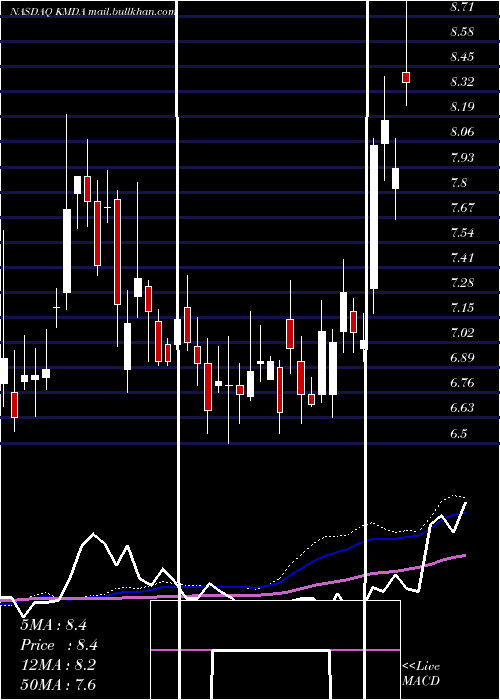Click the 8.19 price axis label
The width and height of the screenshot is (500, 700).
click(x=462, y=107)
